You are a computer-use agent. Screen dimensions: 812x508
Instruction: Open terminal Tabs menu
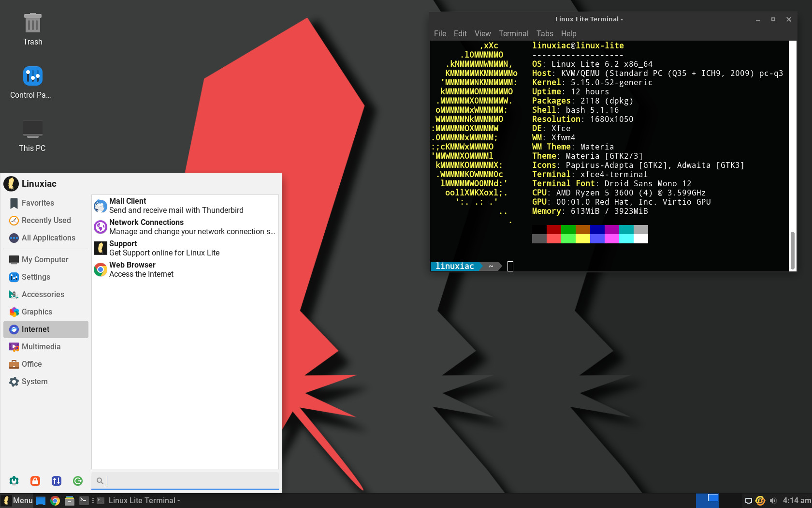tap(545, 33)
